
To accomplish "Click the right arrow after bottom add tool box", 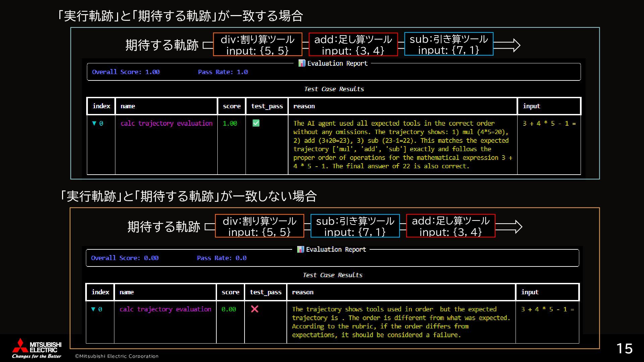I will click(x=508, y=227).
